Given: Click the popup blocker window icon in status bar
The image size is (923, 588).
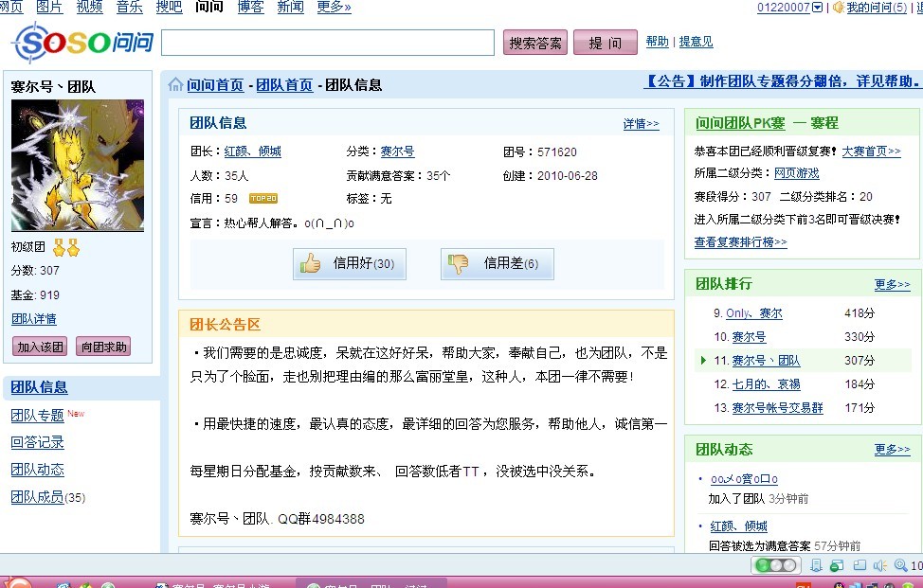Looking at the screenshot, I should click(x=837, y=565).
